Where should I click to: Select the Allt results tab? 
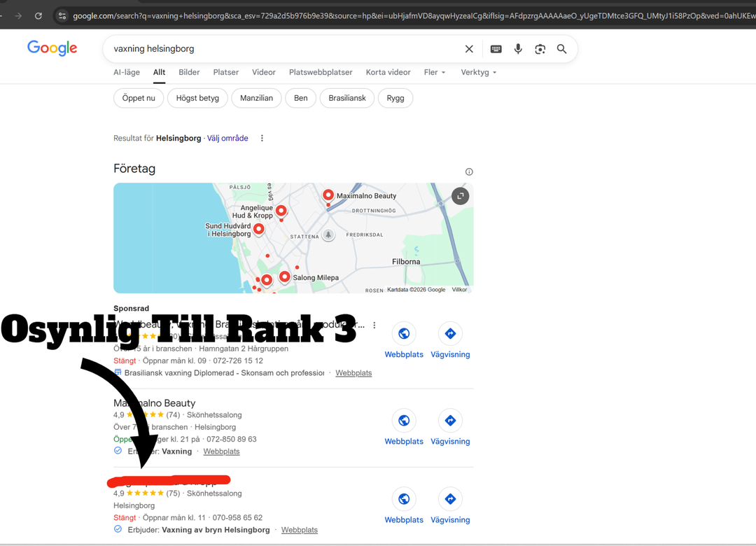[159, 72]
